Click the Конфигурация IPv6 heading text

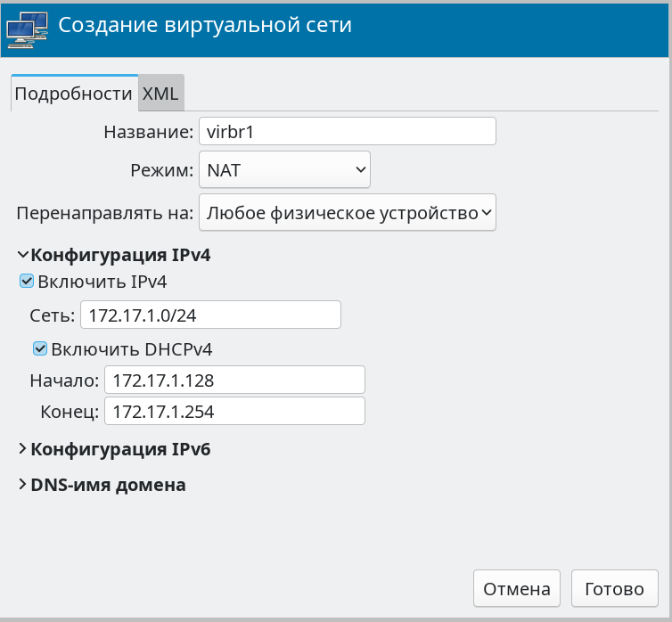click(x=120, y=449)
